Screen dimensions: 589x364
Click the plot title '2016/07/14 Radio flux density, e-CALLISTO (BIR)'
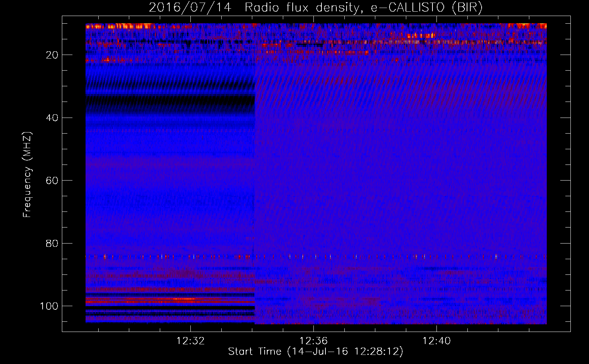pyautogui.click(x=316, y=8)
